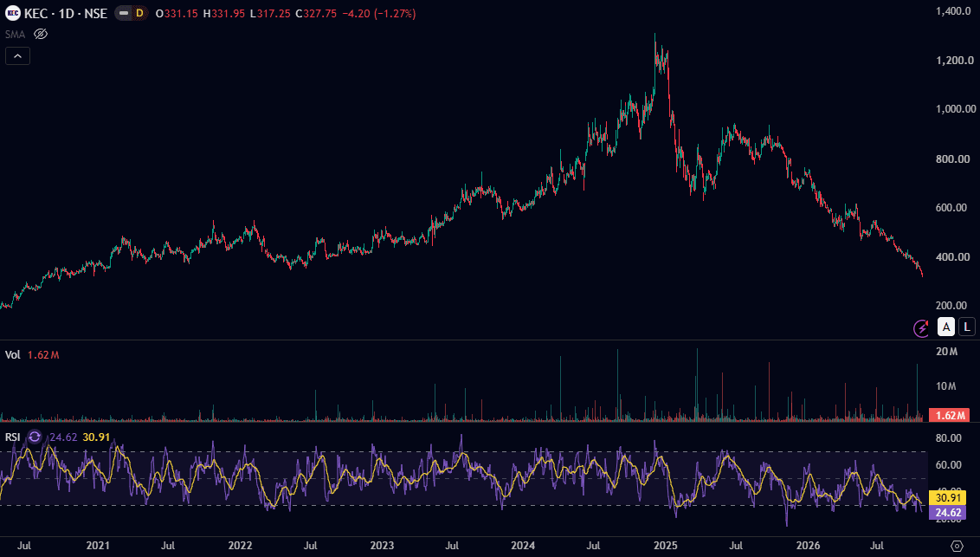Select the RSI indicator label

pyautogui.click(x=12, y=437)
